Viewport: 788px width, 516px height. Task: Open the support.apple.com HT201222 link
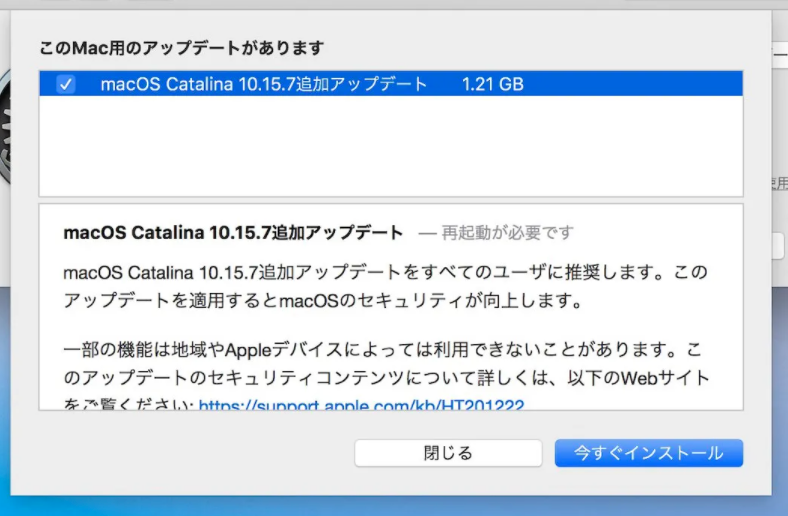(361, 404)
